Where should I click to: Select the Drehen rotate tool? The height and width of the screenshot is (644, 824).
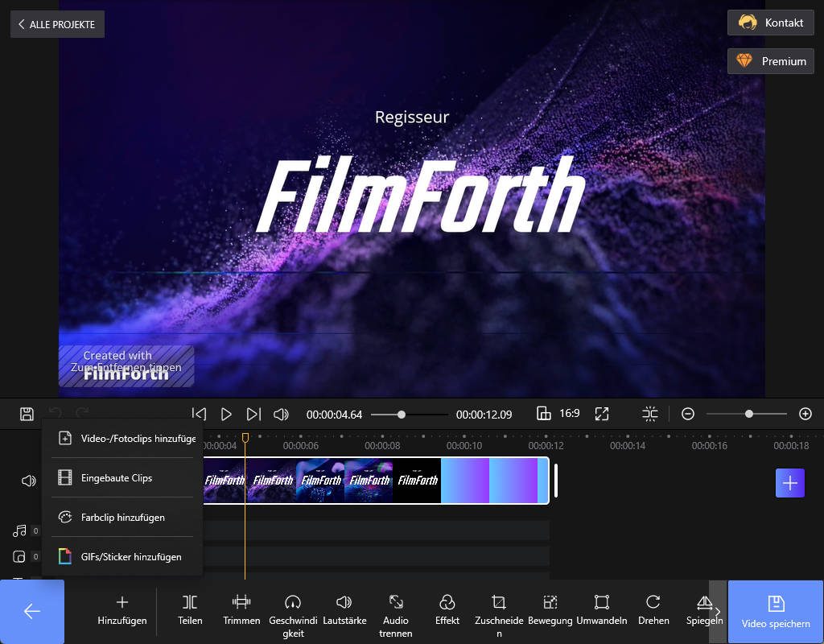coord(653,610)
